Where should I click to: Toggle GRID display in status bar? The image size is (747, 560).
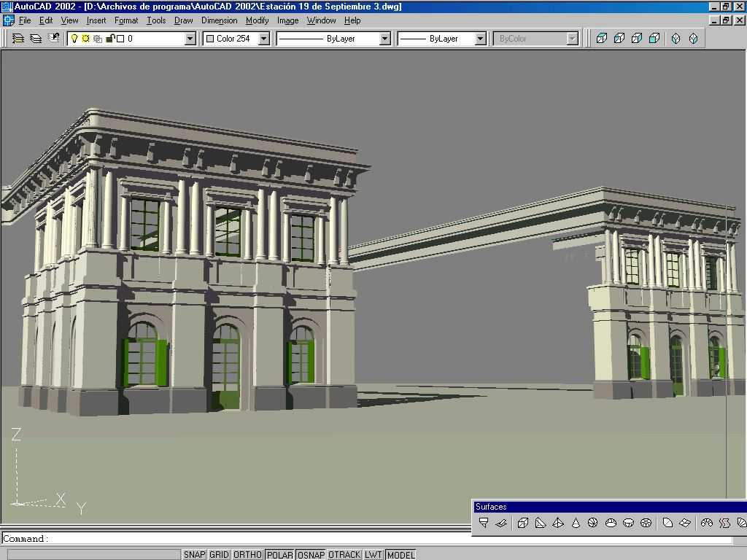coord(219,555)
